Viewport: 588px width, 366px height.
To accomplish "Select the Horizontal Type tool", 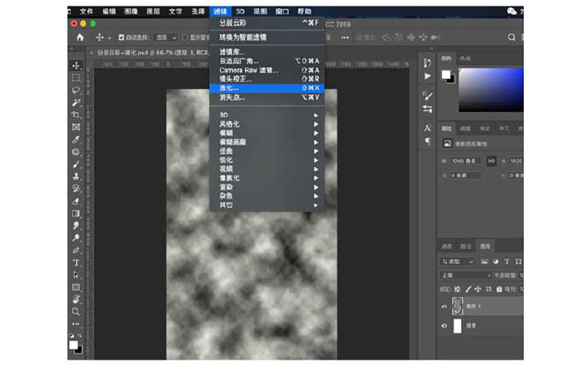I will 76,262.
